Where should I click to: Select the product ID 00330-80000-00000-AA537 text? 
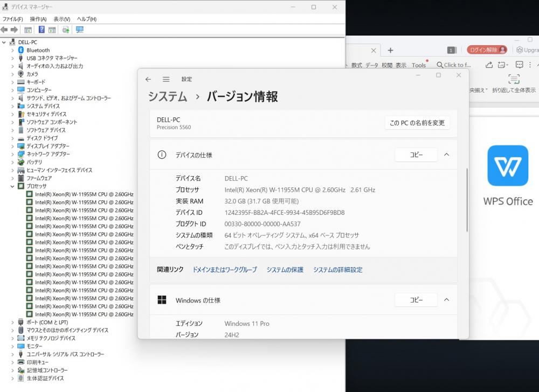point(262,224)
